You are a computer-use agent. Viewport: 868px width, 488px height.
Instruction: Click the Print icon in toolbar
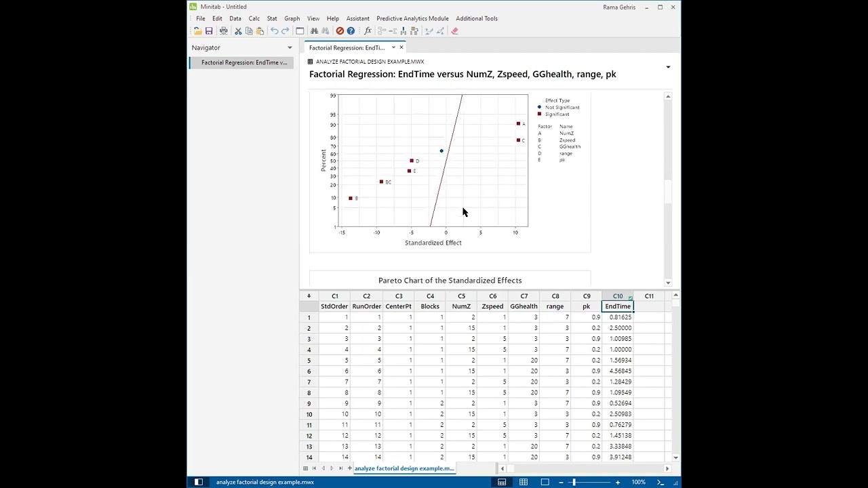(223, 31)
